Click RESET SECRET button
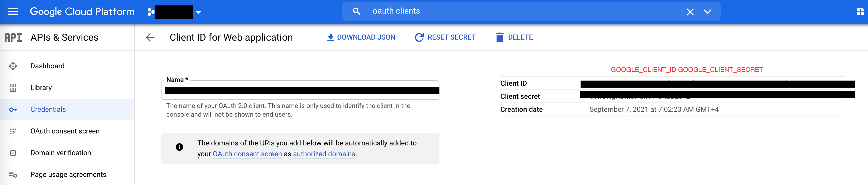This screenshot has width=868, height=185. [x=445, y=37]
